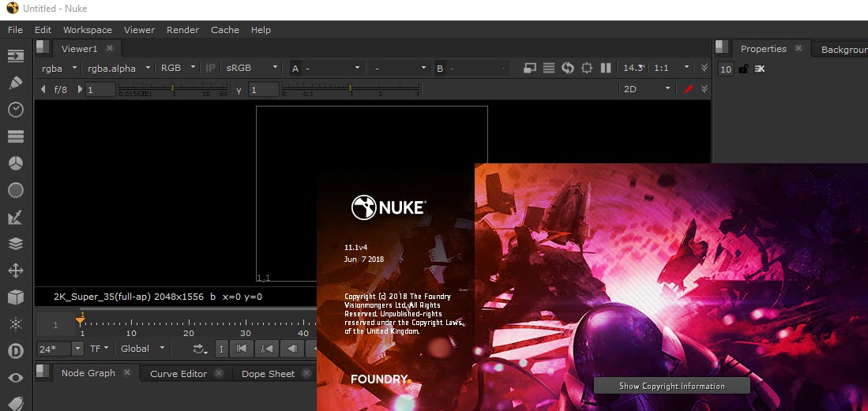The width and height of the screenshot is (868, 411).
Task: Open the RGB display channel dropdown
Action: (x=177, y=68)
